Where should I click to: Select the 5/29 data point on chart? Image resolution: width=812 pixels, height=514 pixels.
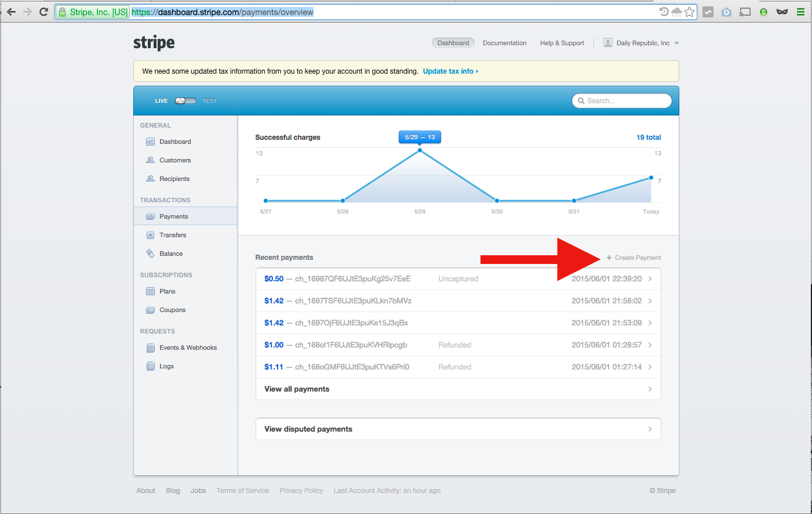click(420, 151)
